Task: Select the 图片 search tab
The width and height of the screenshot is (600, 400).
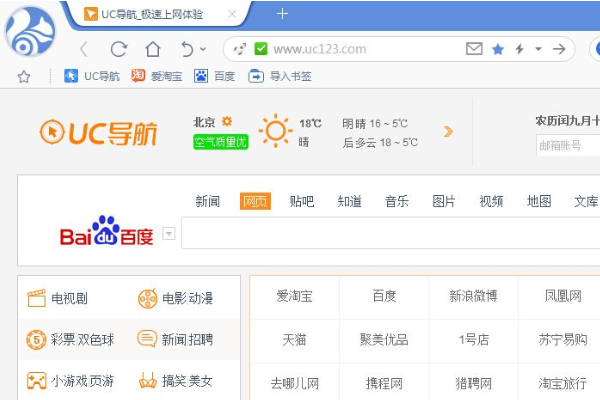Action: (x=444, y=201)
